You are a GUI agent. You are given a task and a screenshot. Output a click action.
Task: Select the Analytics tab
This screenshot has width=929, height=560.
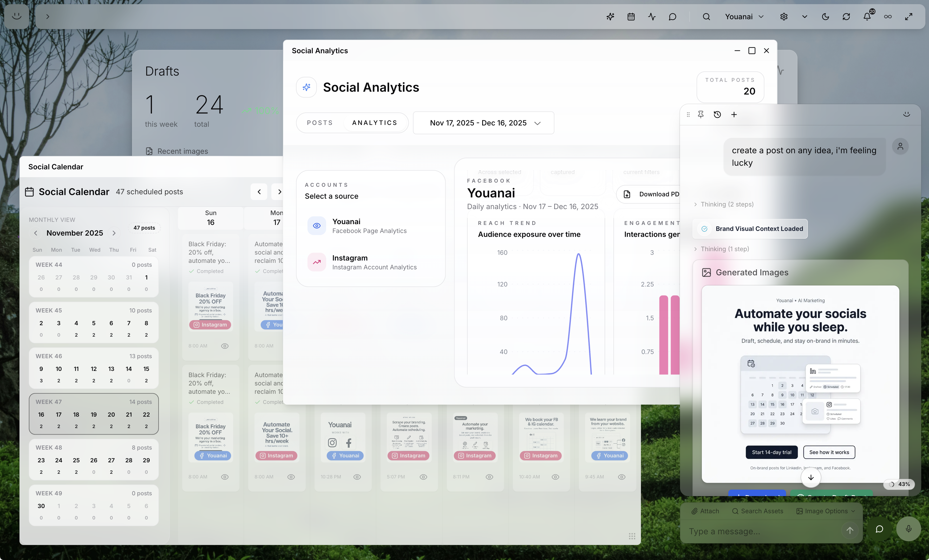point(374,123)
